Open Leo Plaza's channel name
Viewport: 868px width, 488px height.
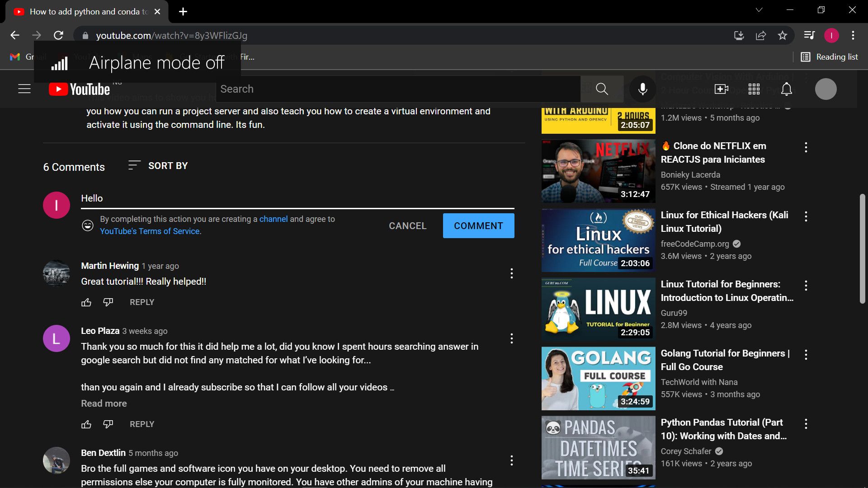100,331
